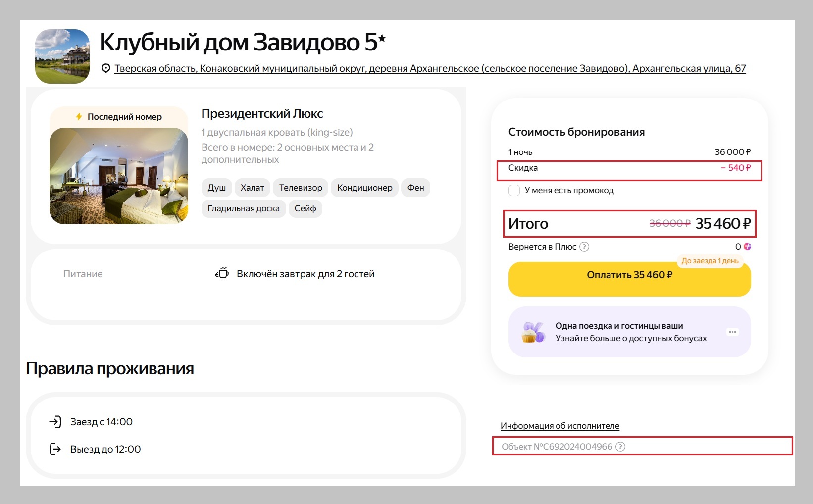The height and width of the screenshot is (504, 813).
Task: Click the Халат amenity tag
Action: point(252,188)
